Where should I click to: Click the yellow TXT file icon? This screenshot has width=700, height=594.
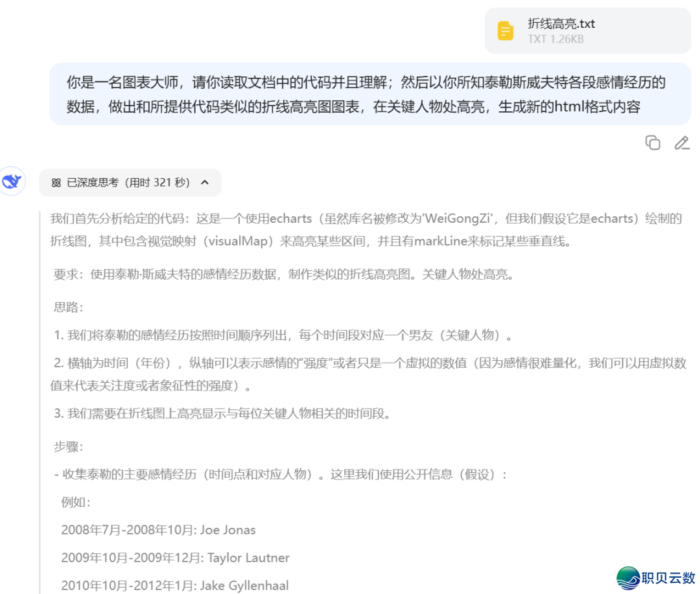[506, 31]
